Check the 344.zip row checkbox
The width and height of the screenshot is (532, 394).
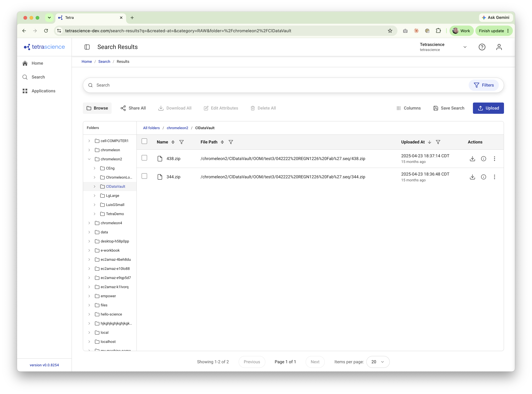point(144,176)
